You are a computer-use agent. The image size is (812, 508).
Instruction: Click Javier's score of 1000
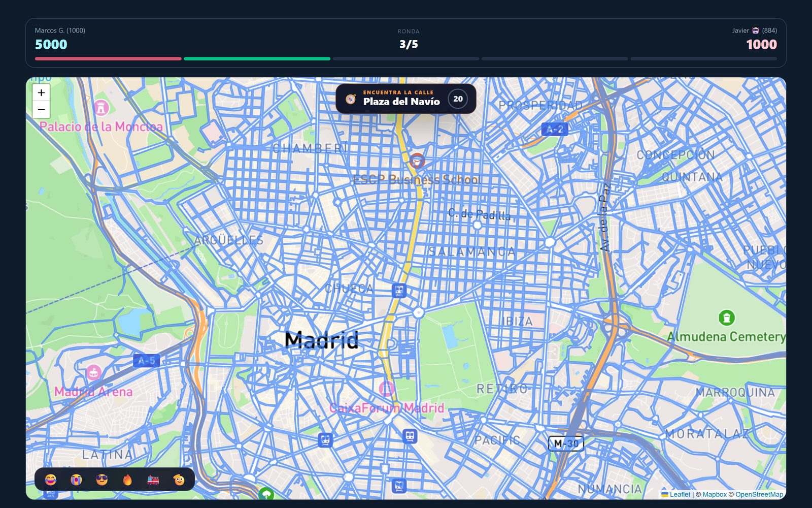[x=761, y=45]
